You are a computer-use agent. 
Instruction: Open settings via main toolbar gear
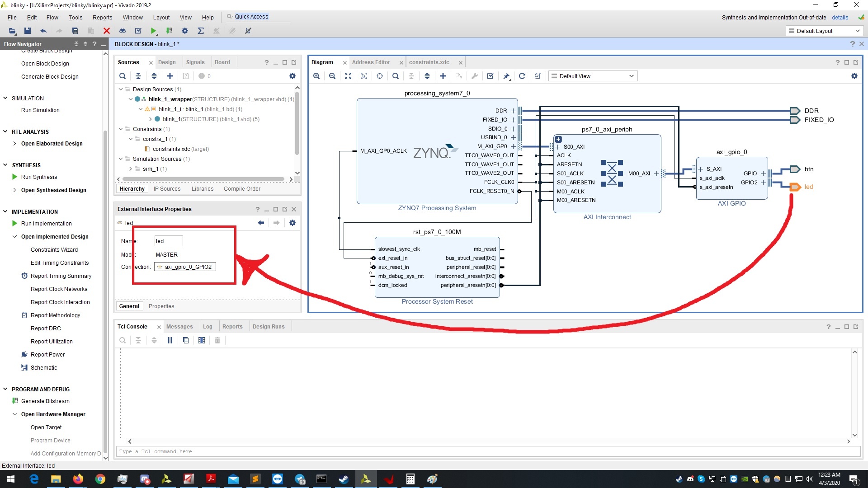(185, 31)
